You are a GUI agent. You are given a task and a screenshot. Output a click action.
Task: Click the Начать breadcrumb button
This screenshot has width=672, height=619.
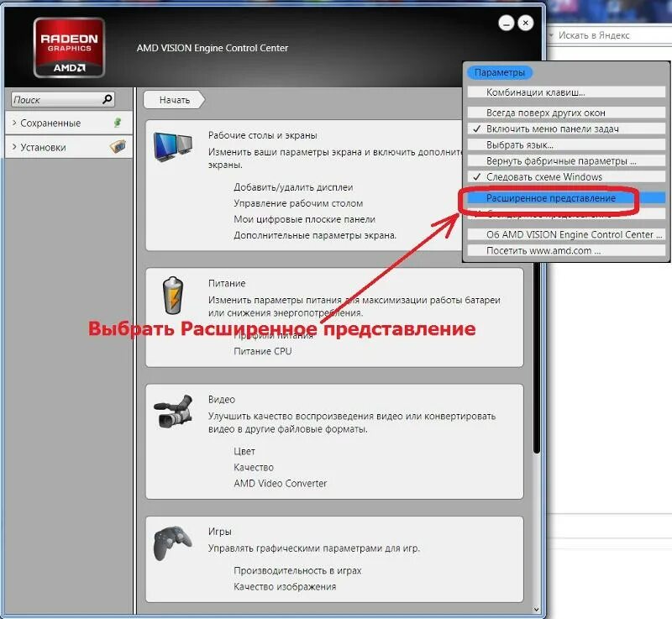[x=174, y=100]
